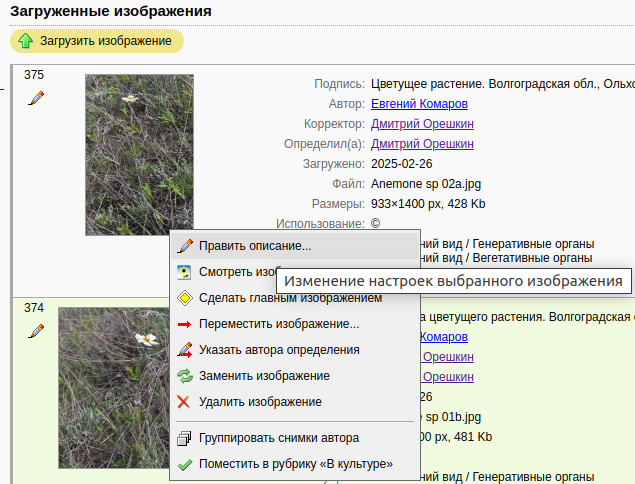Open author link Евгений Комаров
The height and width of the screenshot is (484, 635).
[419, 104]
